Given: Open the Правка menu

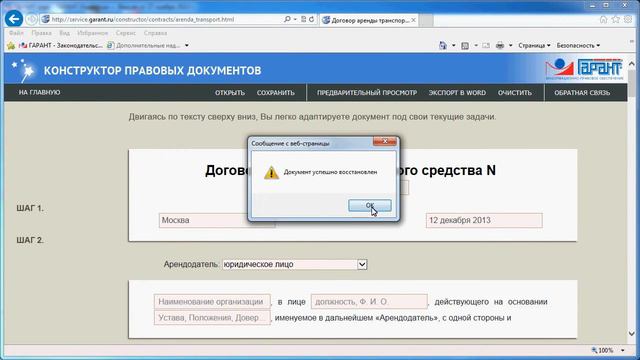Looking at the screenshot, I should pyautogui.click(x=41, y=33).
